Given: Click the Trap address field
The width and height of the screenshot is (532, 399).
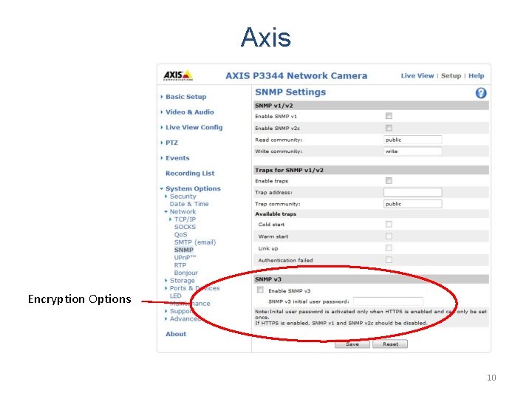Looking at the screenshot, I should (412, 192).
